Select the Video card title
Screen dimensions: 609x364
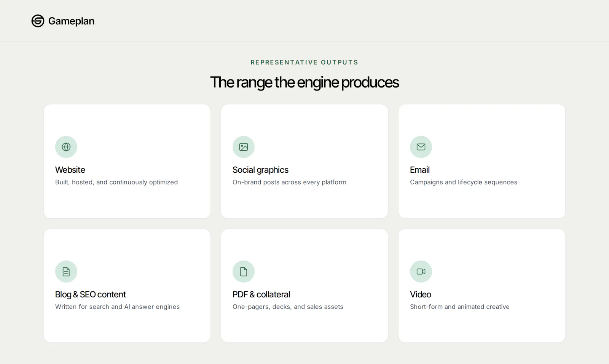point(421,294)
